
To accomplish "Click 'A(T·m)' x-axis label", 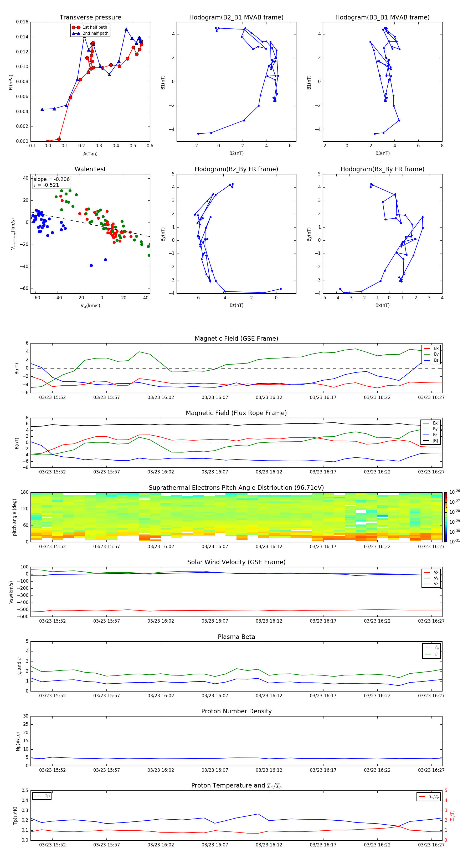I will point(90,154).
